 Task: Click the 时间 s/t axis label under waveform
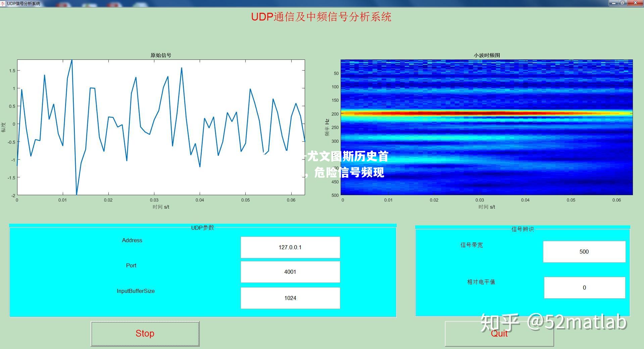(161, 207)
